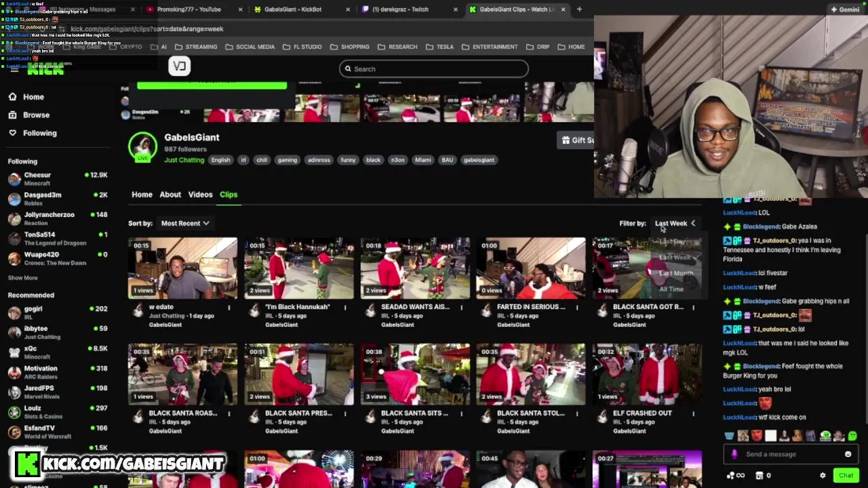Open xQc channel avatar in Recommended list
The width and height of the screenshot is (868, 488).
tap(14, 352)
